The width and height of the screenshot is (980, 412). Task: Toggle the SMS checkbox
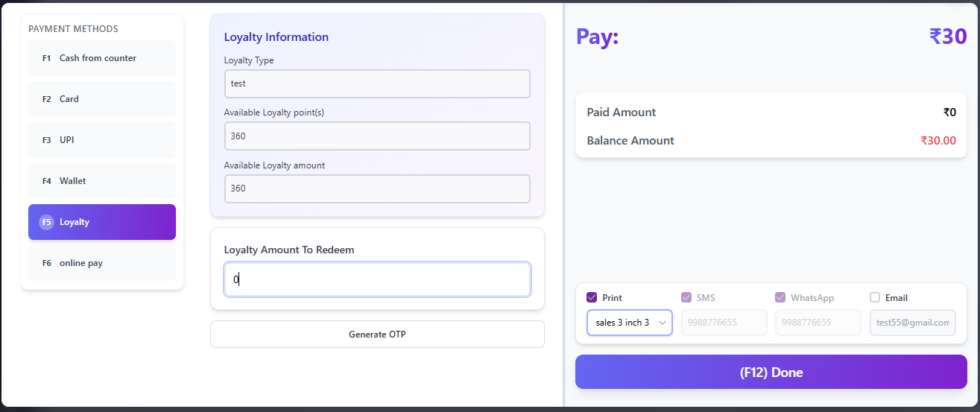(x=686, y=298)
